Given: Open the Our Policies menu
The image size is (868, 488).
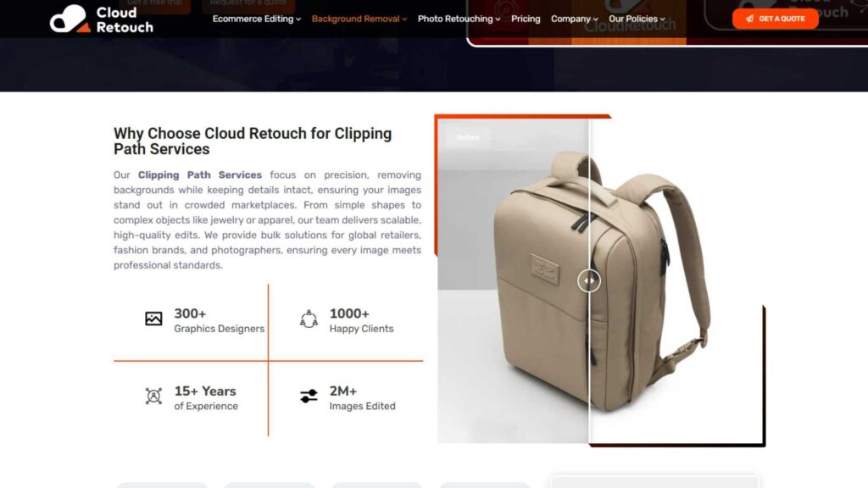Looking at the screenshot, I should [x=637, y=19].
